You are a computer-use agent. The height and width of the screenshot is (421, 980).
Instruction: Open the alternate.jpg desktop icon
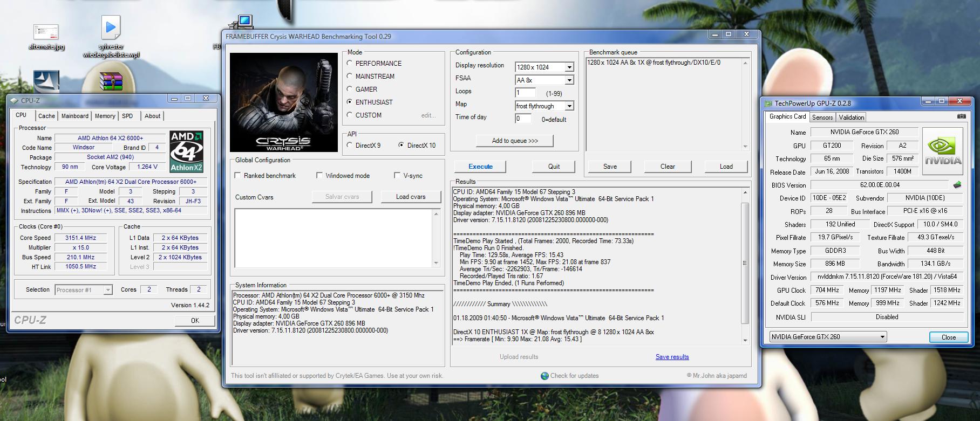tap(46, 36)
